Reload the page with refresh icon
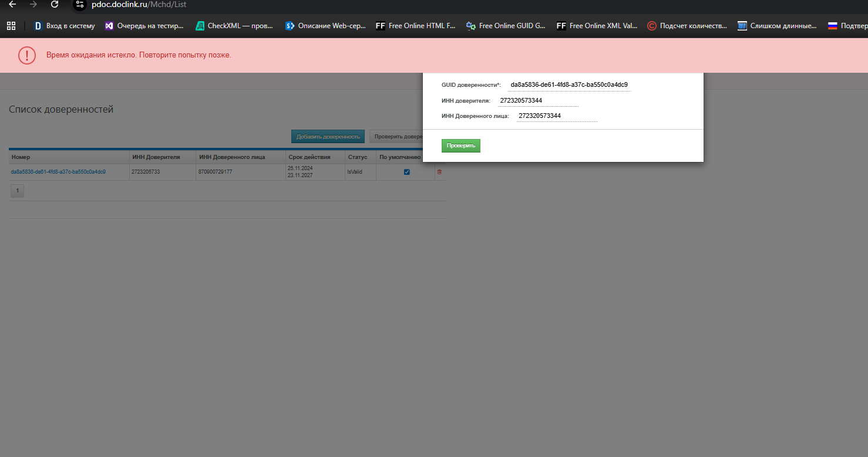868x457 pixels. [x=55, y=4]
